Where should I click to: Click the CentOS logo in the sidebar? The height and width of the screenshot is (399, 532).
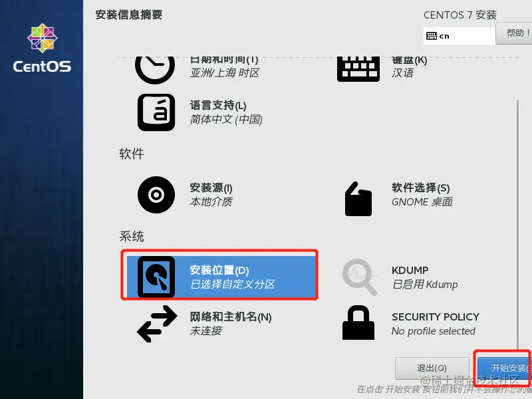42,48
